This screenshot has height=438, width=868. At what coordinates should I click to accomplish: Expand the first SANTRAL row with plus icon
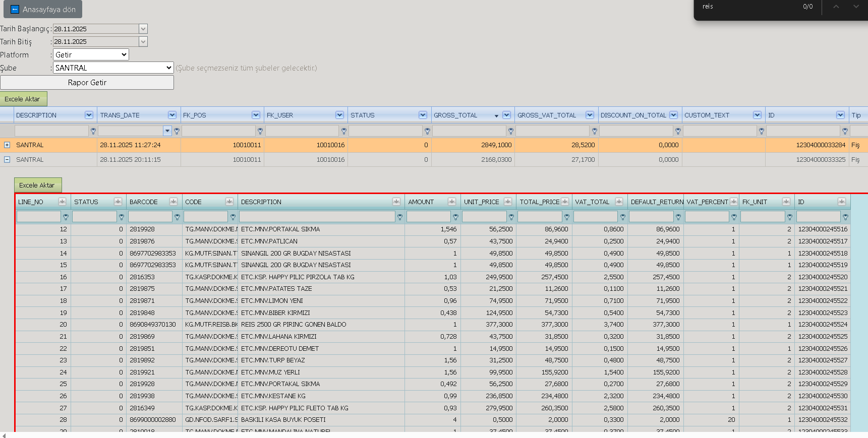7,145
